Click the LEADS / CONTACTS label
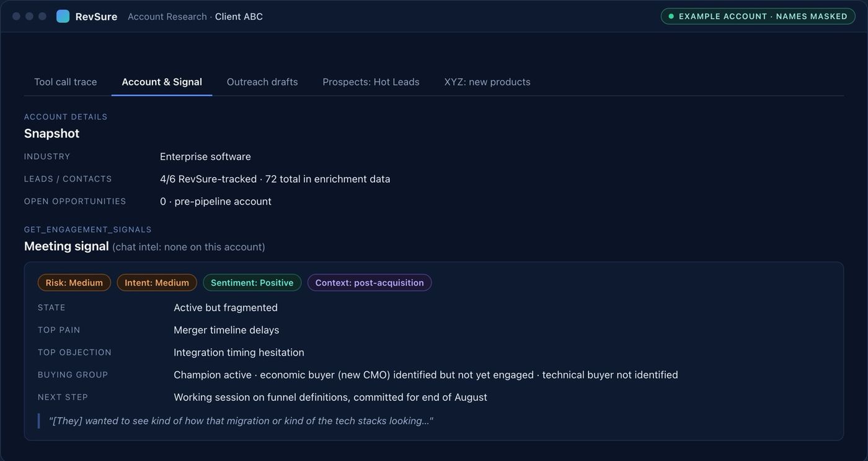Viewport: 868px width, 461px height. (x=68, y=179)
